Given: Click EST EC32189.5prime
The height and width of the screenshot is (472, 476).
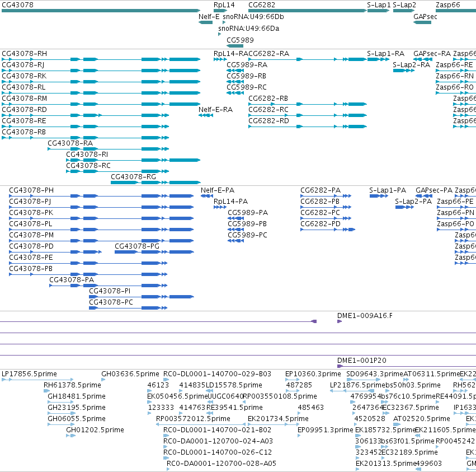Looking at the screenshot, I should click(x=409, y=452).
